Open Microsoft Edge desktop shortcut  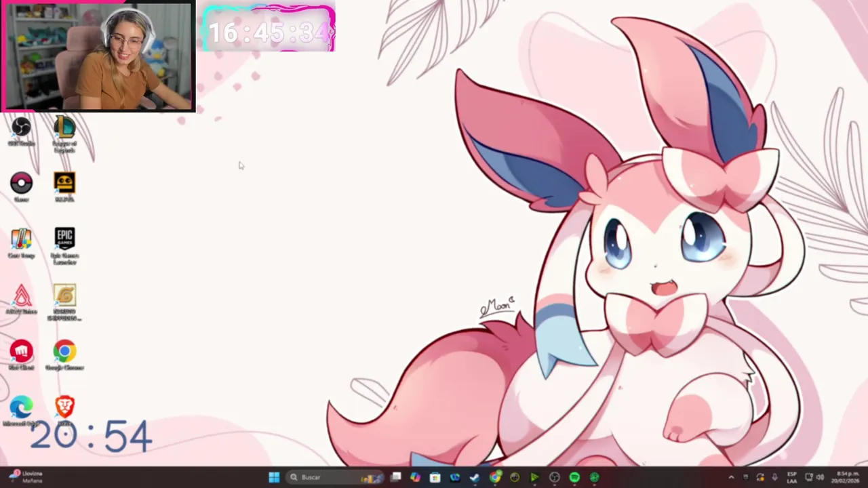(x=21, y=411)
